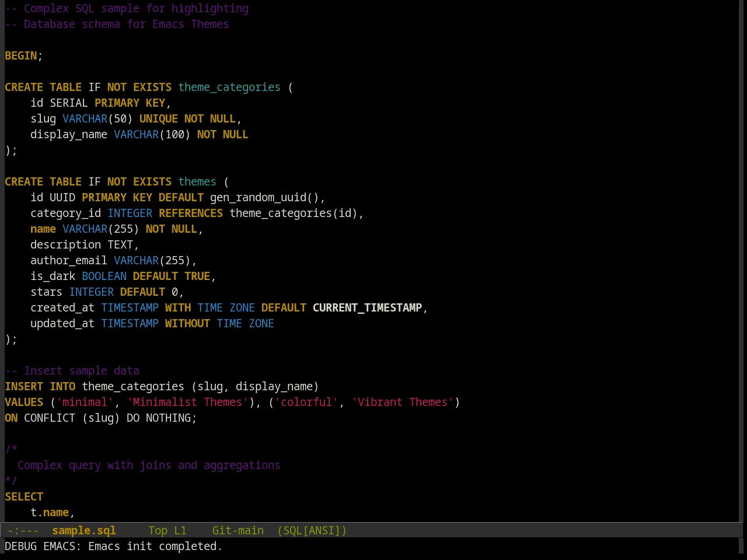This screenshot has width=747, height=560.
Task: Click 'is_dark' column name
Action: [x=53, y=276]
